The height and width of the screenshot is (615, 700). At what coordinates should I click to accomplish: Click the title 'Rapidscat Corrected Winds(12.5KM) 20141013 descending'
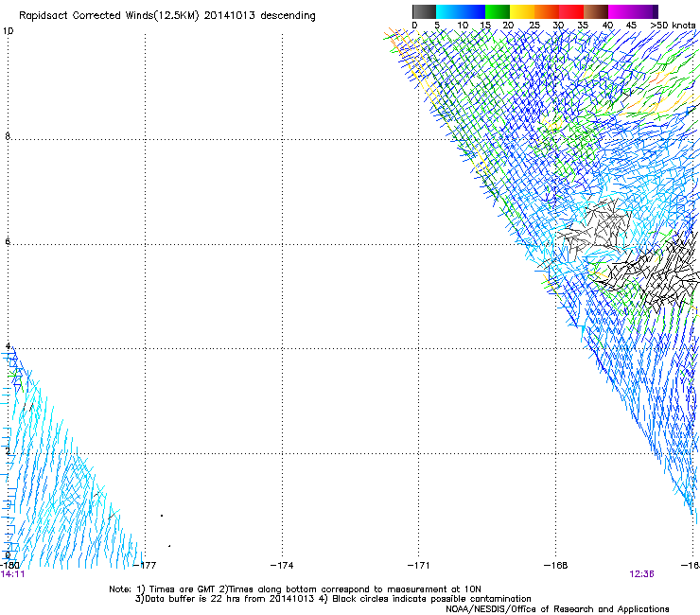pos(167,16)
